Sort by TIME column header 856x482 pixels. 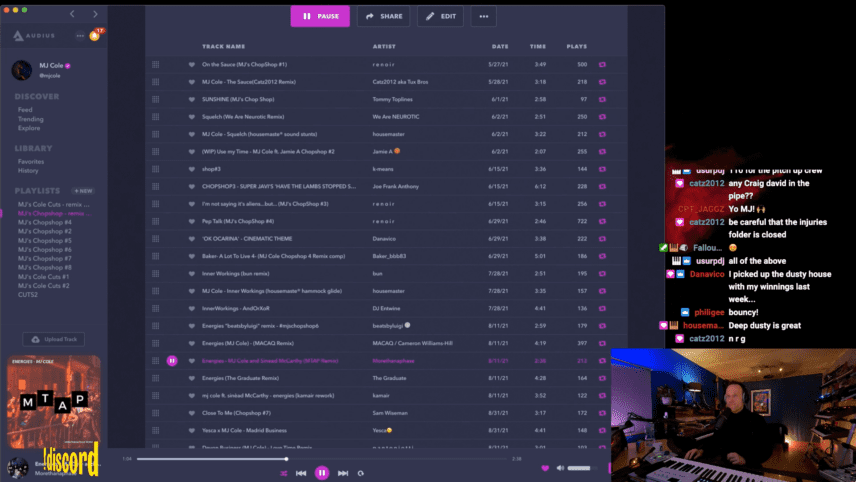click(538, 46)
